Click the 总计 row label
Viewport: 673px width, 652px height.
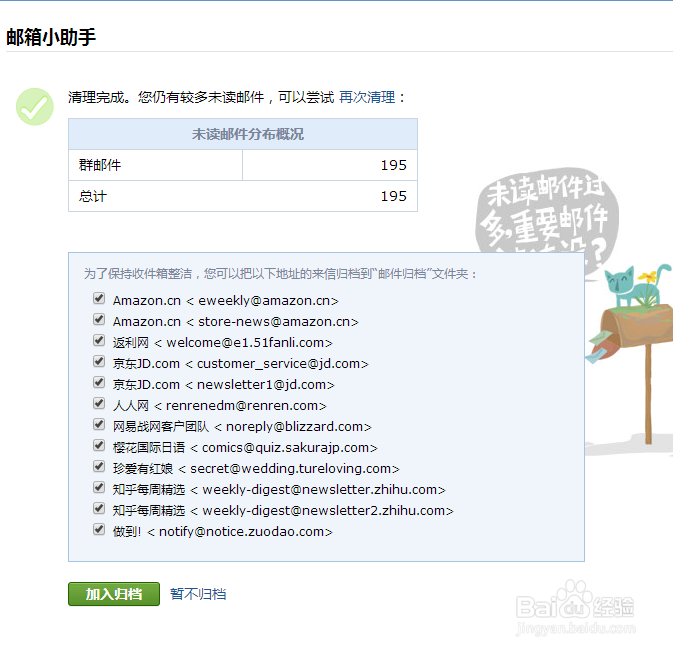click(93, 196)
